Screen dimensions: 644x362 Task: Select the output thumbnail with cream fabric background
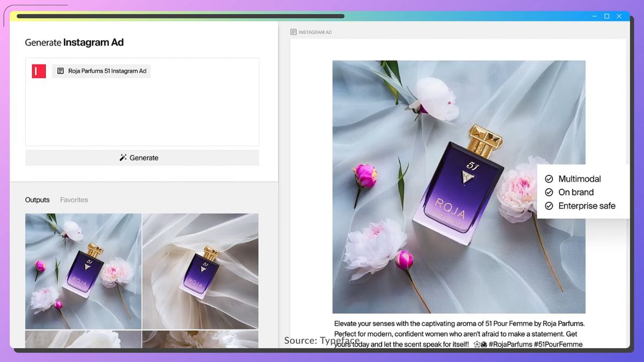tap(201, 271)
